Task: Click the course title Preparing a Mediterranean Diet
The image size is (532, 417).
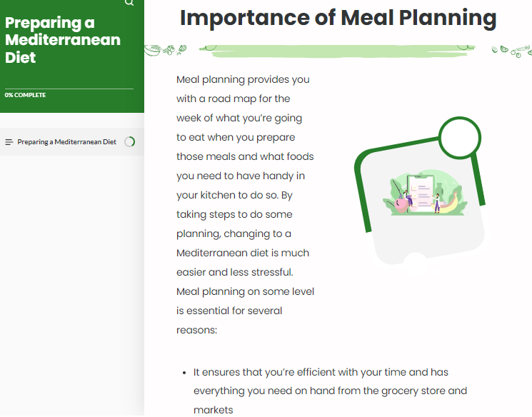Action: (x=63, y=40)
